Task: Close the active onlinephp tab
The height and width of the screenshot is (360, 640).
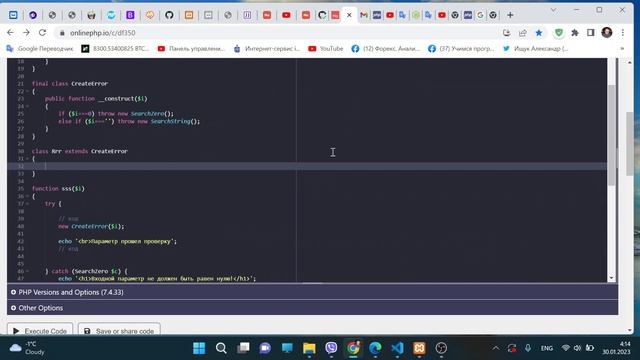Action: 349,15
